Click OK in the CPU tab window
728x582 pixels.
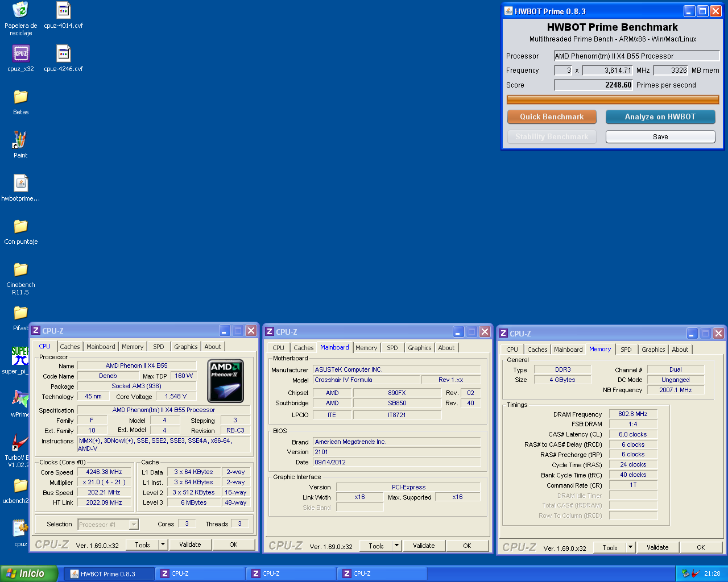pos(233,544)
